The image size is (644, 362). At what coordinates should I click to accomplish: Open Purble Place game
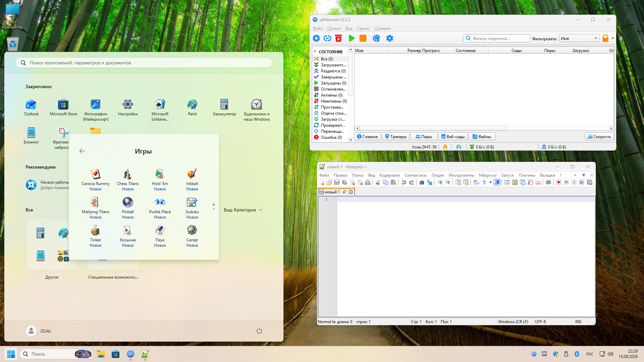coord(160,208)
